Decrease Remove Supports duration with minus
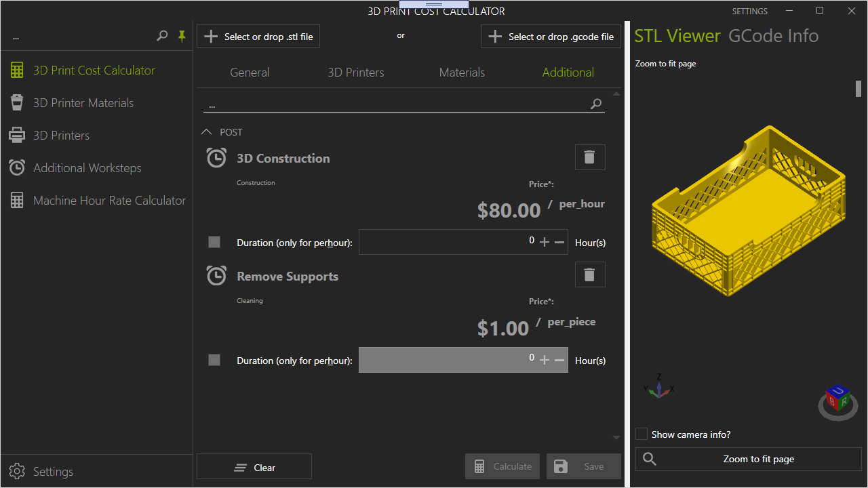Screen dimensions: 868x488 coord(559,360)
